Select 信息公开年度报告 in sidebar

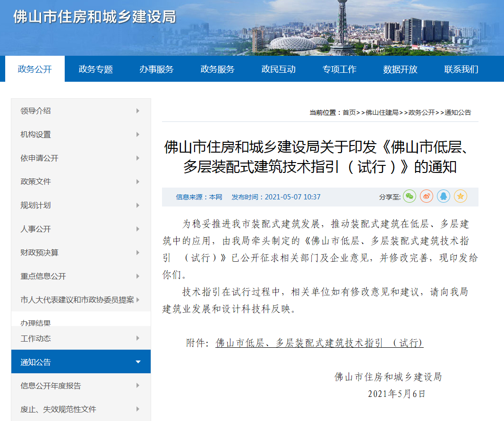[x=51, y=386]
